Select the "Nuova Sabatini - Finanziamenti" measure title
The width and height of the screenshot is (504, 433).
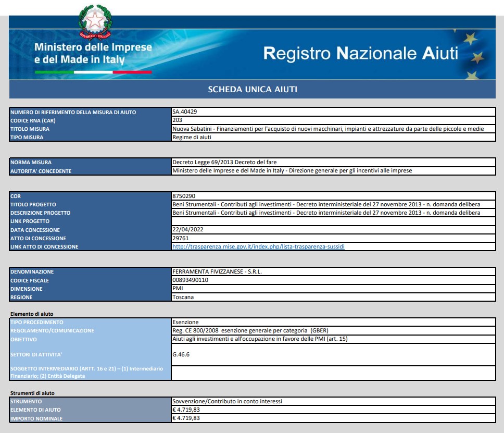pyautogui.click(x=328, y=129)
